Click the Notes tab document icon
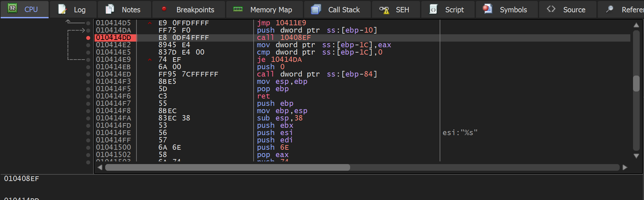This screenshot has width=644, height=200. pos(110,9)
